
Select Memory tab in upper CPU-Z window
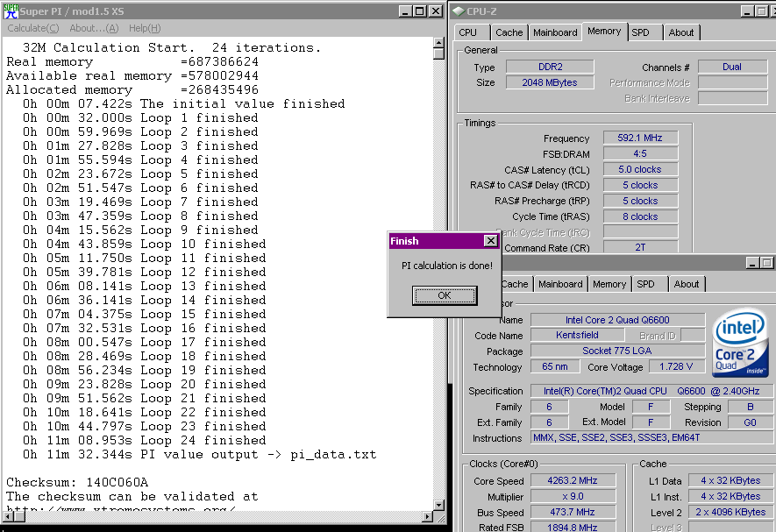pos(604,32)
